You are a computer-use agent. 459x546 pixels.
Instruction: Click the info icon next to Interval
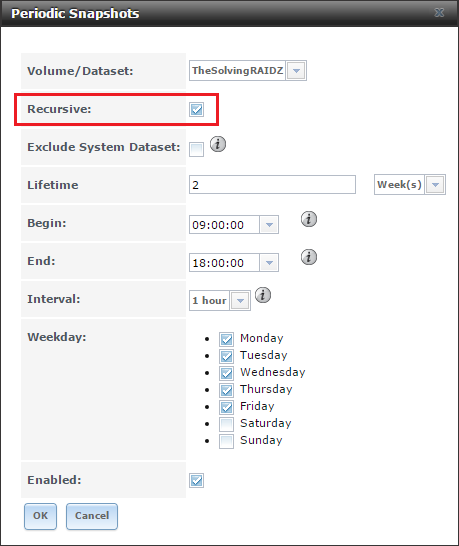pyautogui.click(x=263, y=295)
